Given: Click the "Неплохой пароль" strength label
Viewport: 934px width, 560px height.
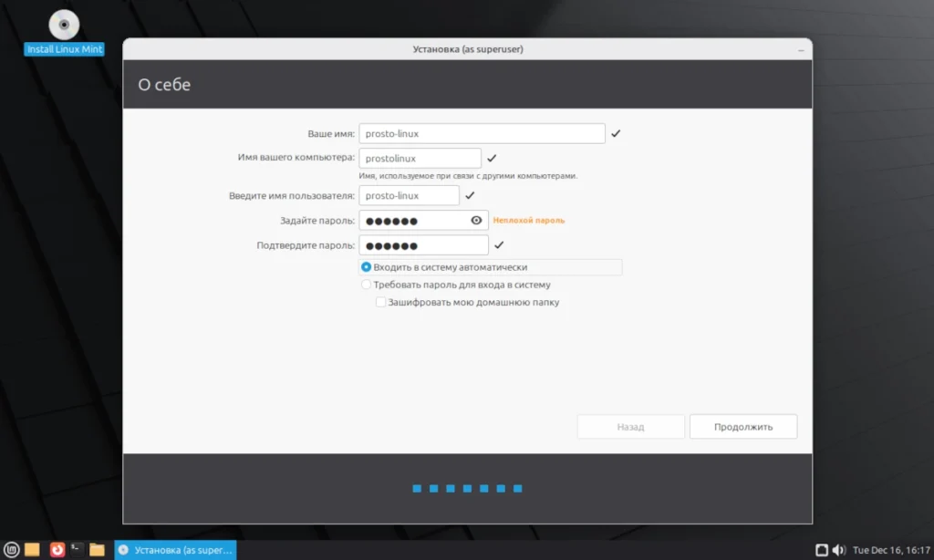Looking at the screenshot, I should pyautogui.click(x=529, y=221).
